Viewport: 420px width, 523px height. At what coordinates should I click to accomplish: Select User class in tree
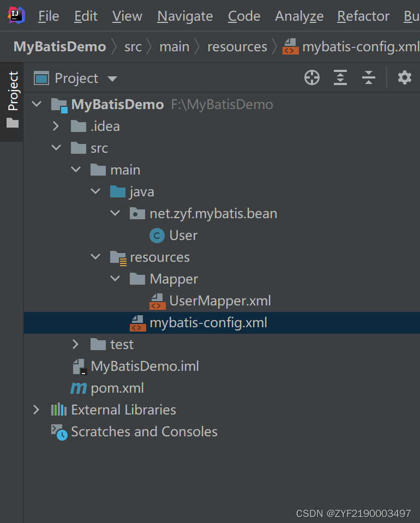tap(183, 236)
